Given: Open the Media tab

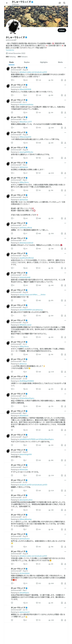Looking at the screenshot, I should click(60, 62).
